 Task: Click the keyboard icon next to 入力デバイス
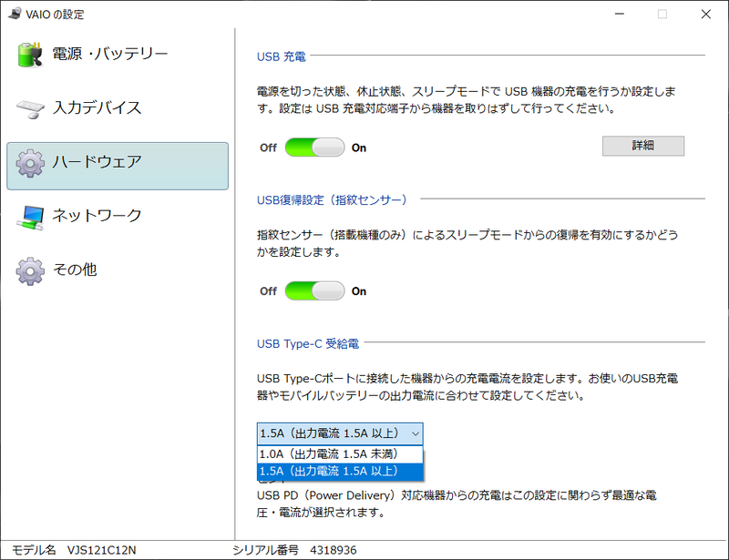pos(30,107)
